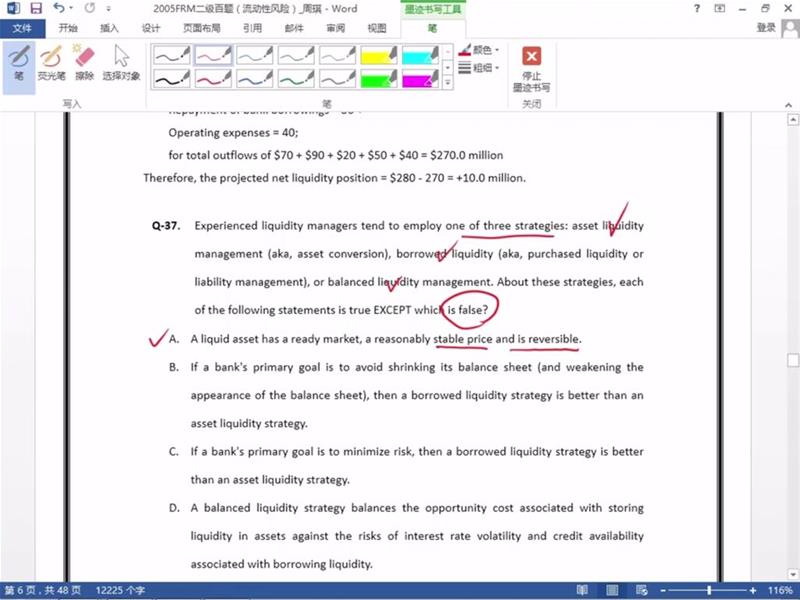Pick the thin gray pen in second row
This screenshot has height=600, width=800.
[x=337, y=79]
